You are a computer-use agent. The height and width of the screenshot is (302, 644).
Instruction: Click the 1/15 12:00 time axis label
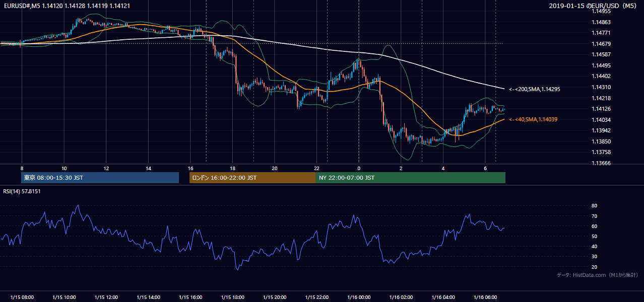point(106,297)
